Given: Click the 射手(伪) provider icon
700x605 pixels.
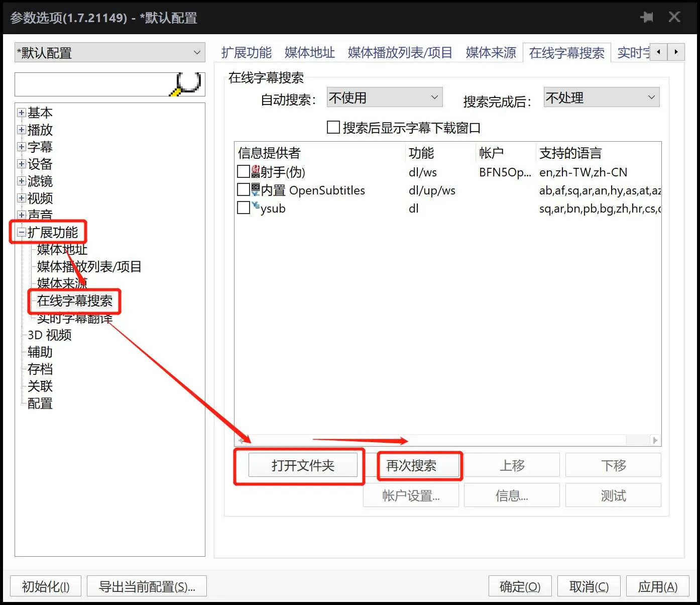Looking at the screenshot, I should pyautogui.click(x=256, y=172).
